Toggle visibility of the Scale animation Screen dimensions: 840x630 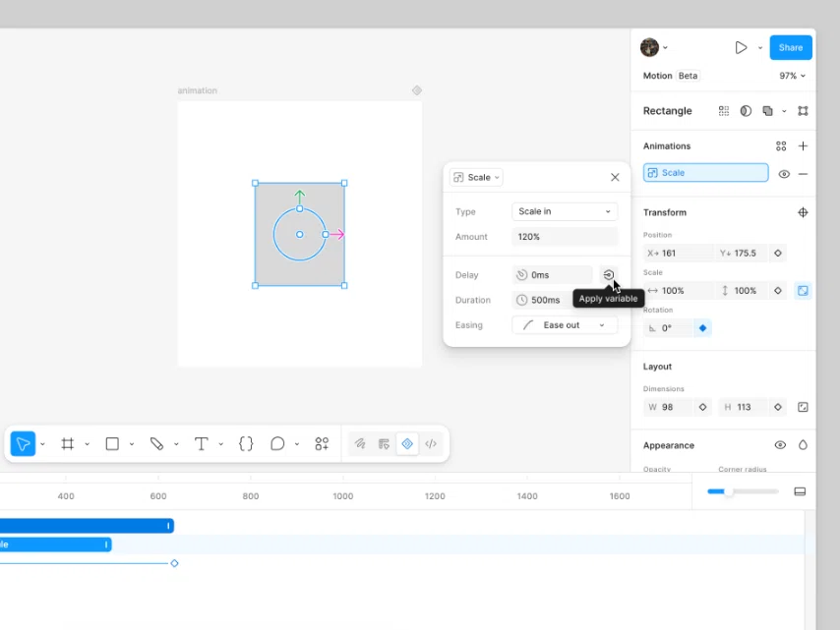pos(784,174)
